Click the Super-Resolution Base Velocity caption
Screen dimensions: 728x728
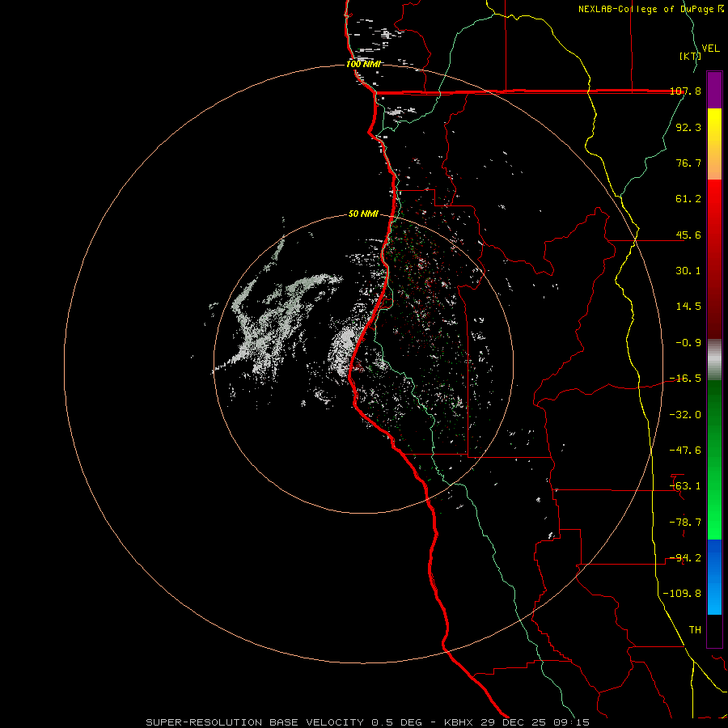coord(368,722)
